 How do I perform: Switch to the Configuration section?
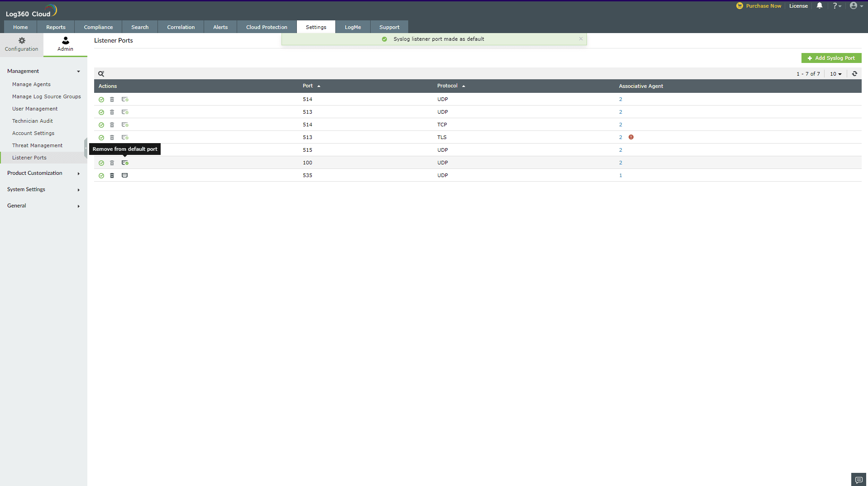[22, 44]
